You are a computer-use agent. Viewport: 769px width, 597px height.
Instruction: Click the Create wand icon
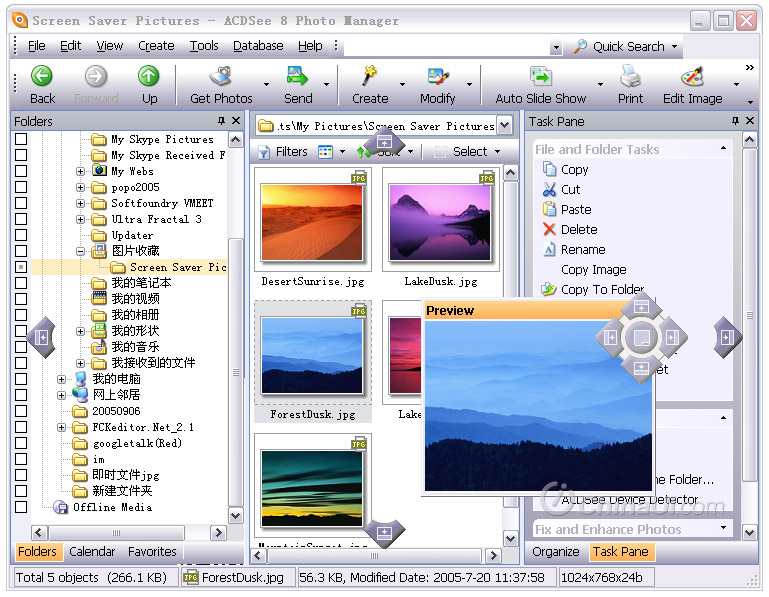(369, 76)
